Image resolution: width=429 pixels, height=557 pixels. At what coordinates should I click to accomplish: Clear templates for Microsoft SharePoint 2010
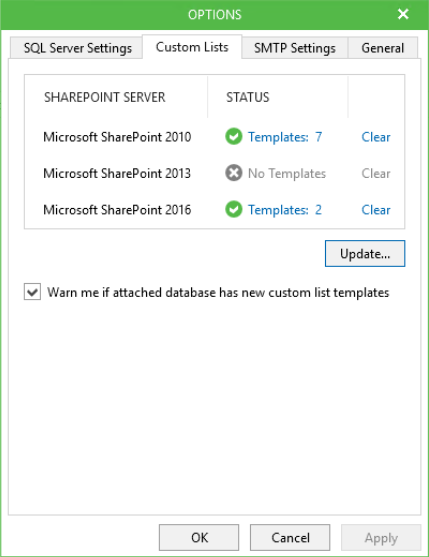(376, 137)
